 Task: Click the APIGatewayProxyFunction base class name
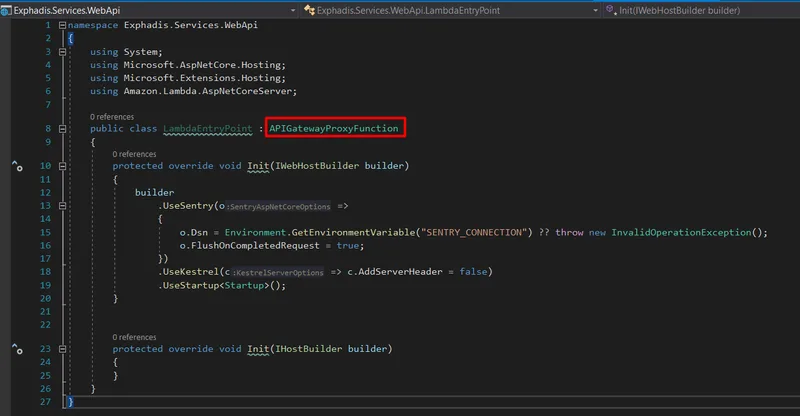point(334,129)
